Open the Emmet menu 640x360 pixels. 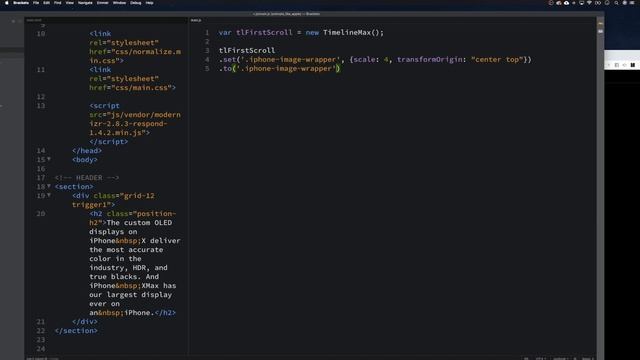[x=103, y=3]
